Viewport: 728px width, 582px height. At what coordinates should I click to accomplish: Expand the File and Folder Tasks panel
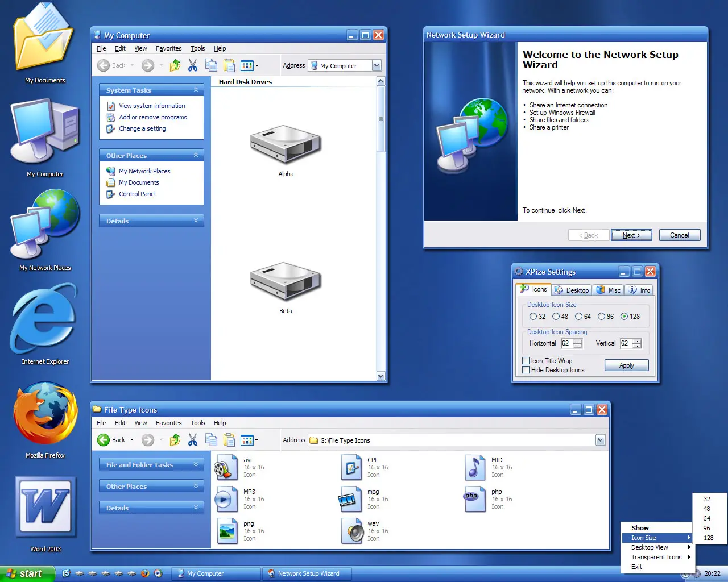(x=196, y=464)
